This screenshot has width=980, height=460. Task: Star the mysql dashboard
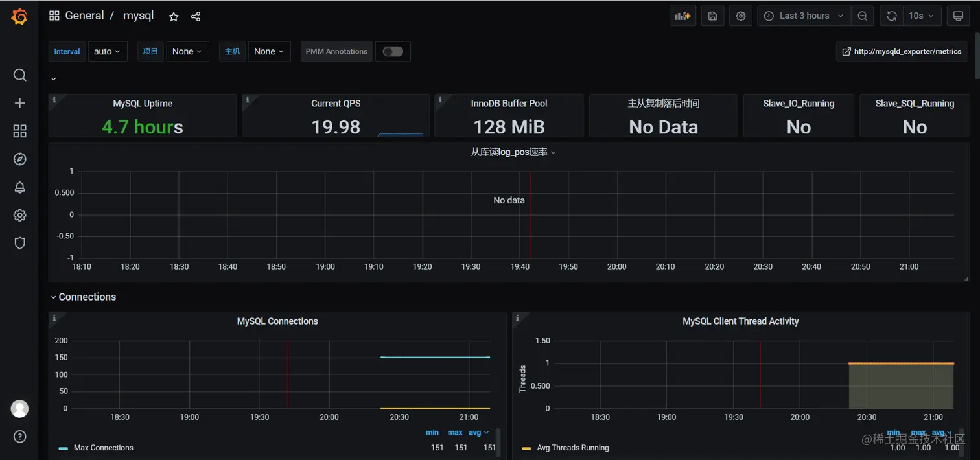[174, 17]
